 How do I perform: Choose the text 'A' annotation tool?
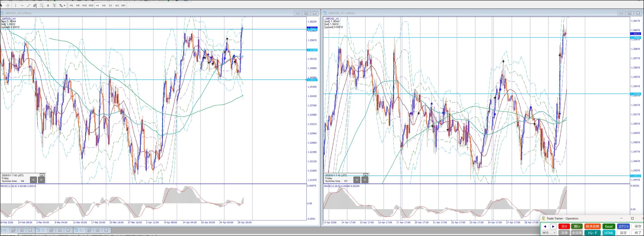(x=48, y=5)
